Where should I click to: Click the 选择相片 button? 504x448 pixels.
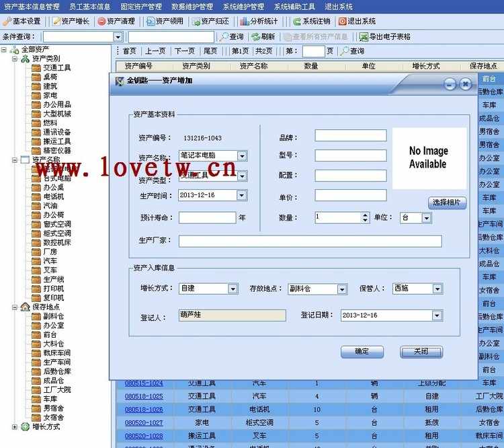pos(447,202)
